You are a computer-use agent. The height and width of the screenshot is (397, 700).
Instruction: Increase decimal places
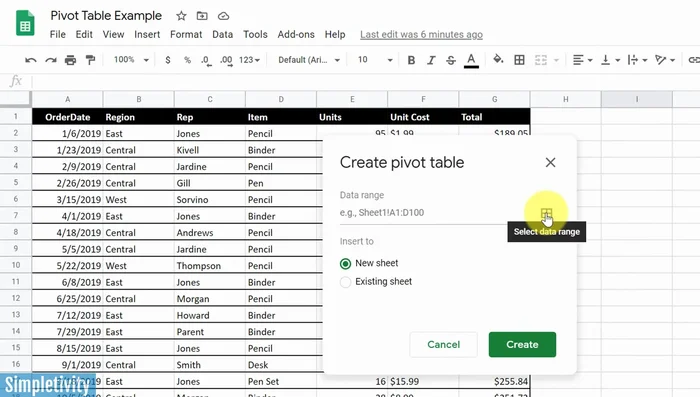[x=226, y=60]
